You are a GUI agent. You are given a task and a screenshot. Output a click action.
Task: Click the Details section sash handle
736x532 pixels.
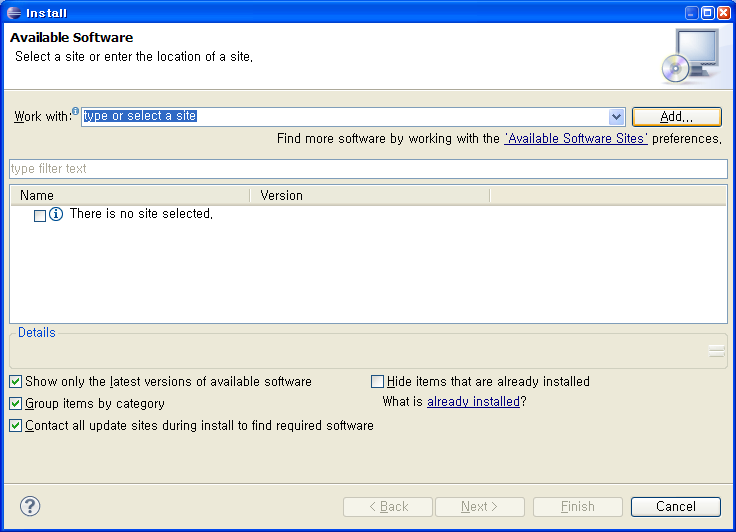(x=717, y=351)
